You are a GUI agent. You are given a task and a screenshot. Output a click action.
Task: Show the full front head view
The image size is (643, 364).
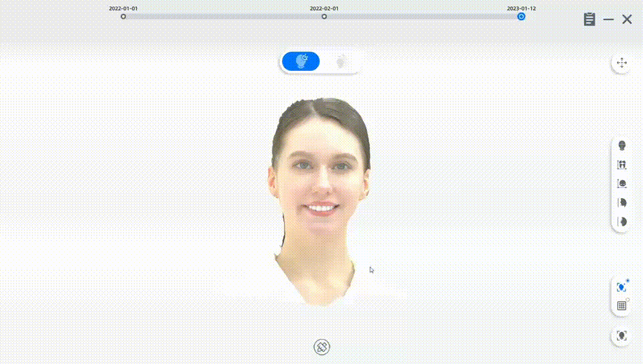[622, 145]
